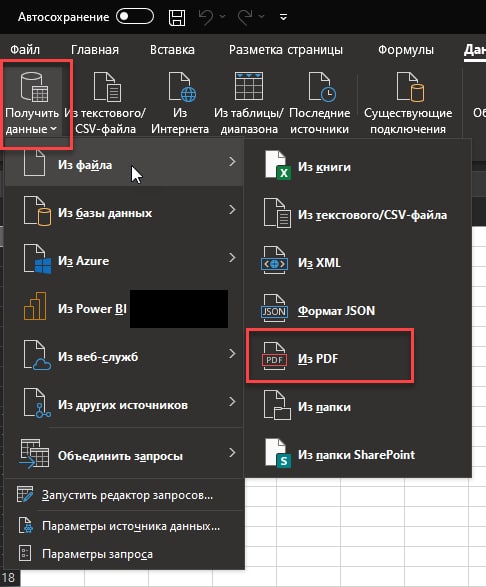Screen dimensions: 486x587
Task: Expand the Из других источников submenu arrow
Action: [232, 402]
